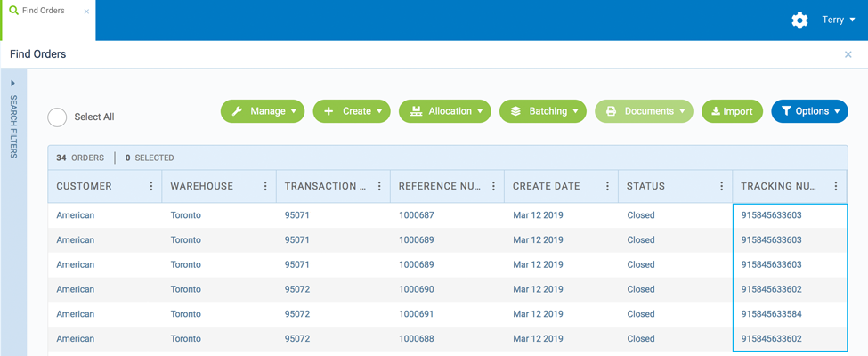
Task: Click the SEARCH FILTERS vertical label
Action: [x=14, y=126]
